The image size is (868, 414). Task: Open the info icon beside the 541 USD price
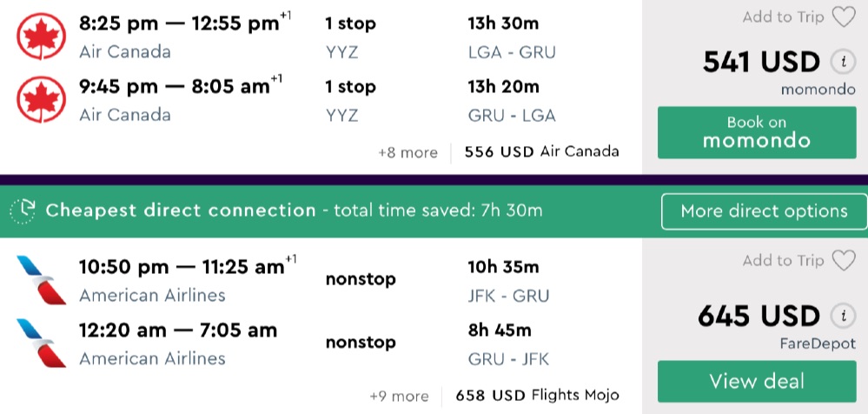click(x=840, y=63)
